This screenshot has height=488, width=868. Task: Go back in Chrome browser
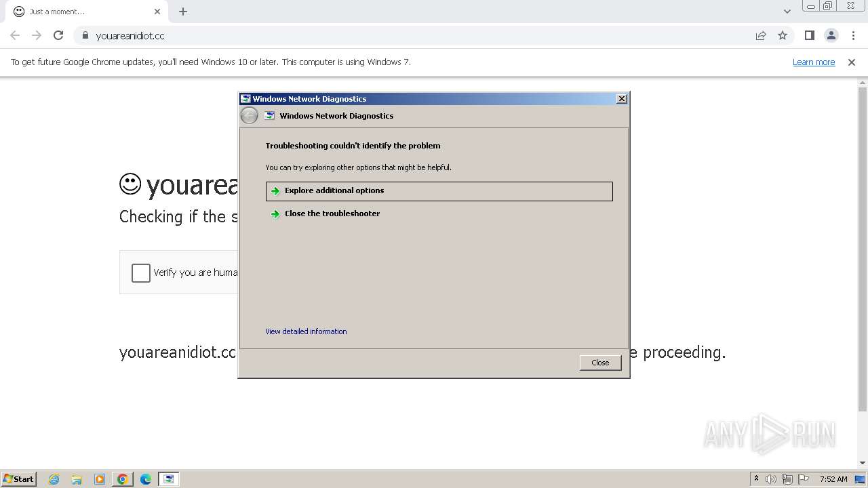point(15,35)
